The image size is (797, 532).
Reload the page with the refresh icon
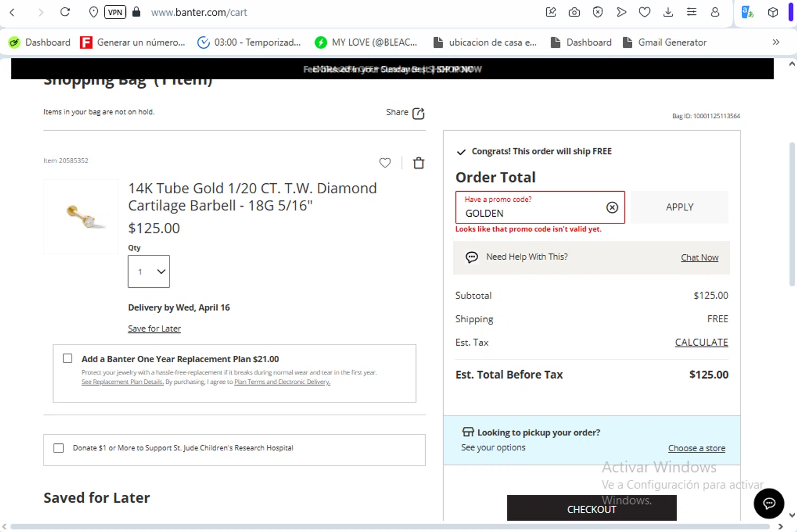point(65,12)
